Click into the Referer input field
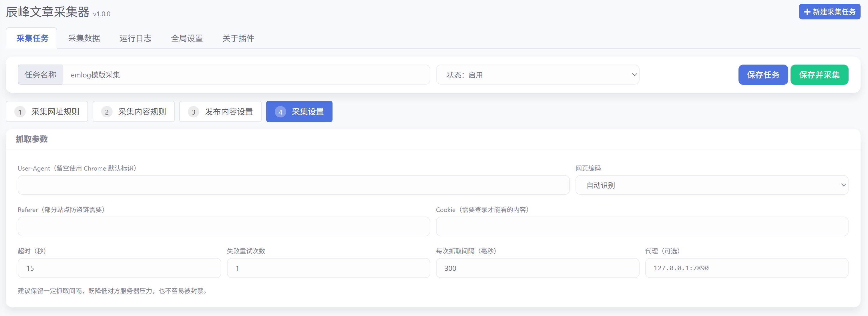The width and height of the screenshot is (868, 316). [x=224, y=226]
